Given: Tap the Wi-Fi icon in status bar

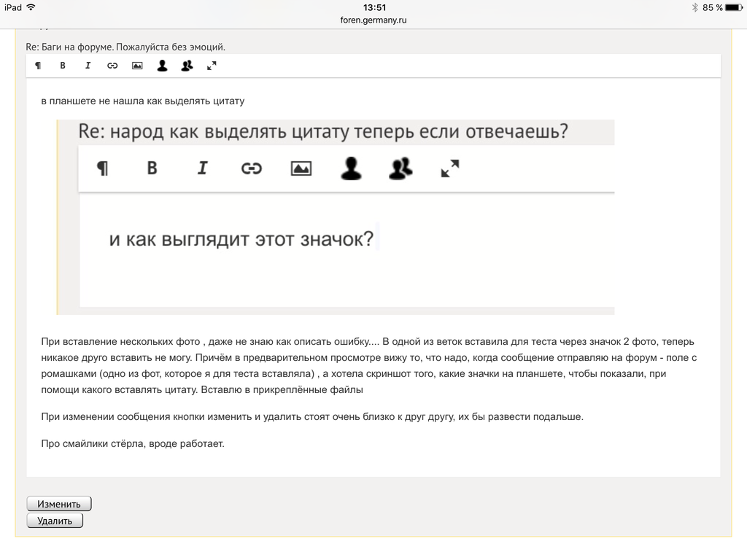Looking at the screenshot, I should point(31,7).
